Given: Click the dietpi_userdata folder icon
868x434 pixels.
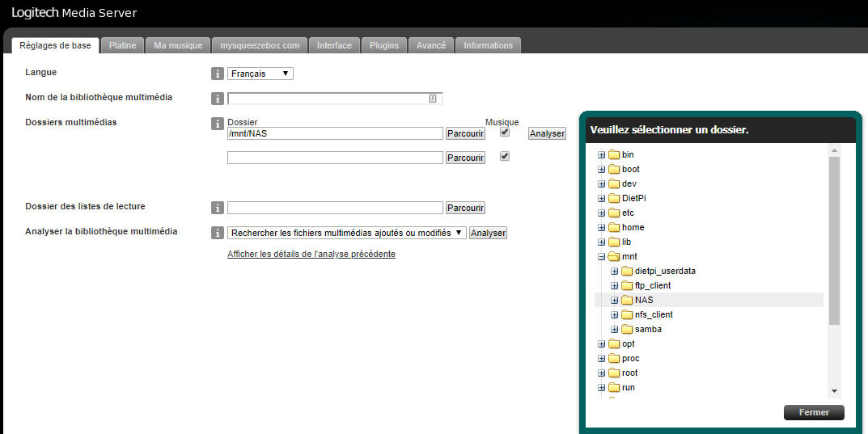Looking at the screenshot, I should (x=627, y=271).
